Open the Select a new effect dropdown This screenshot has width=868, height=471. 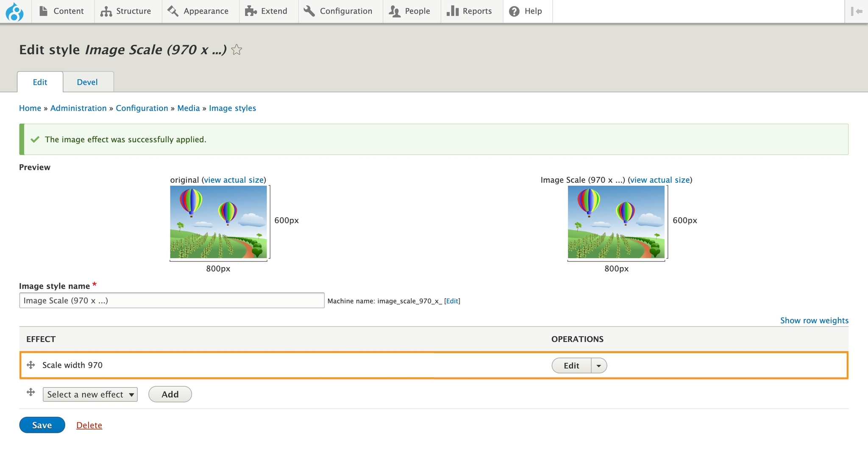[90, 394]
